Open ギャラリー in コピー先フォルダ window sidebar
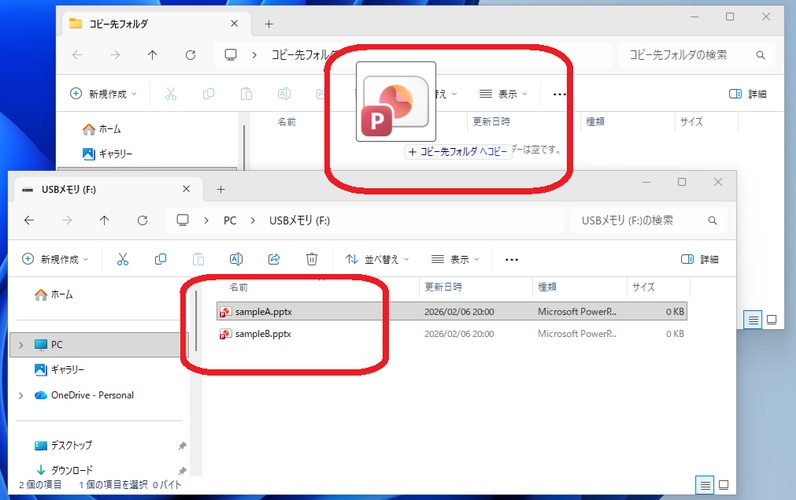The width and height of the screenshot is (796, 500). (x=107, y=153)
